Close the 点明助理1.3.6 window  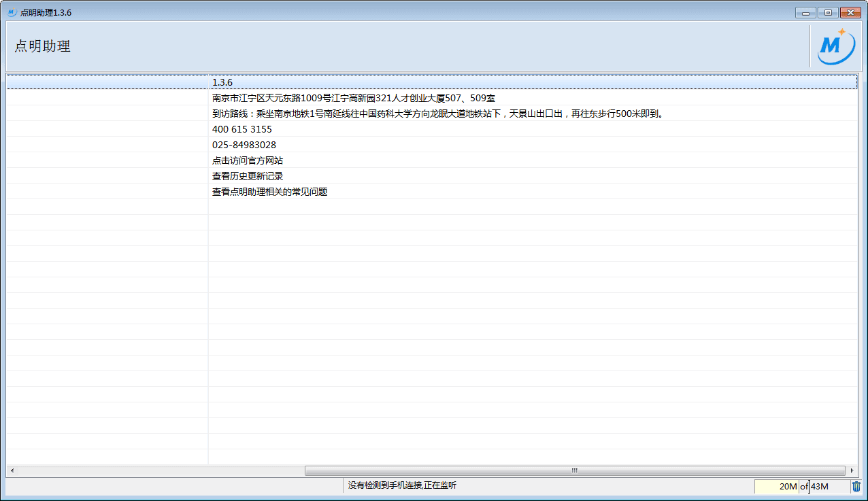click(850, 12)
